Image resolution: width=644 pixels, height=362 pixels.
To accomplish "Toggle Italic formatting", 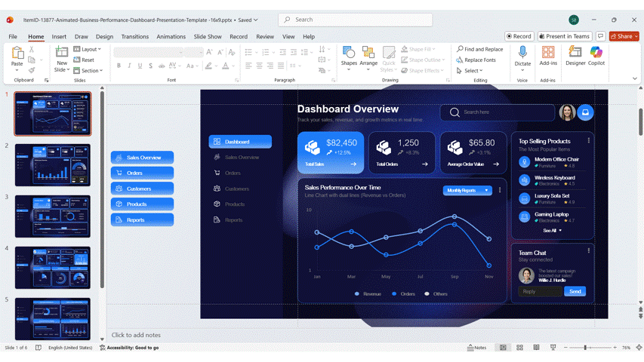I will click(x=129, y=66).
